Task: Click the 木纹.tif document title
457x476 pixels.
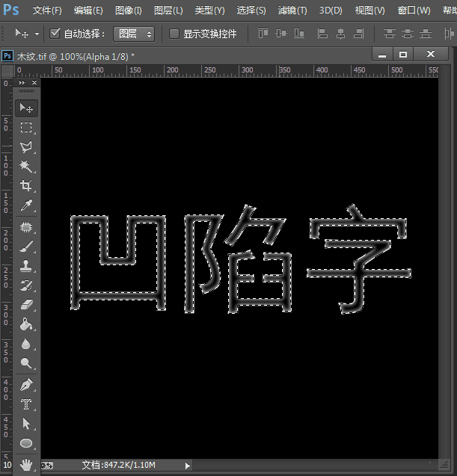Action: tap(76, 57)
